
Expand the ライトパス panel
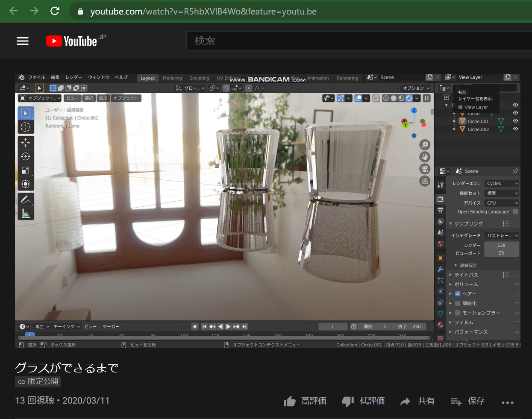point(466,275)
